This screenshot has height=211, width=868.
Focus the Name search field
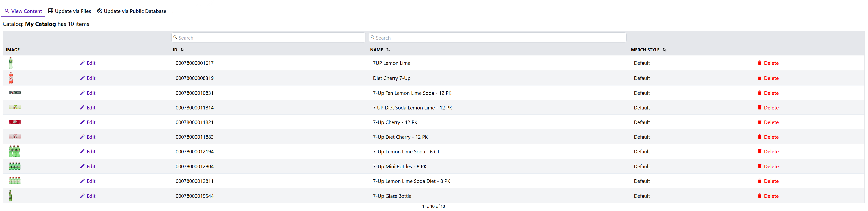[497, 37]
